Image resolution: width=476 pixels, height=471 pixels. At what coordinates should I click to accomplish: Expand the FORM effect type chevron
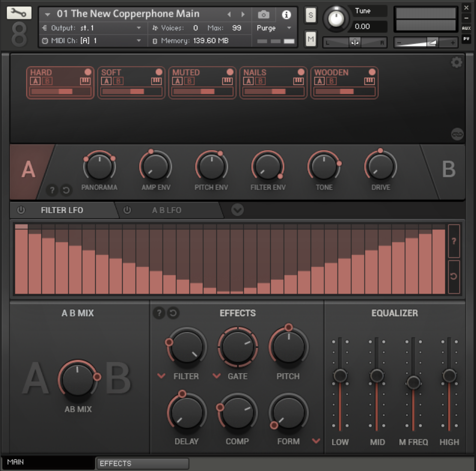pyautogui.click(x=316, y=441)
